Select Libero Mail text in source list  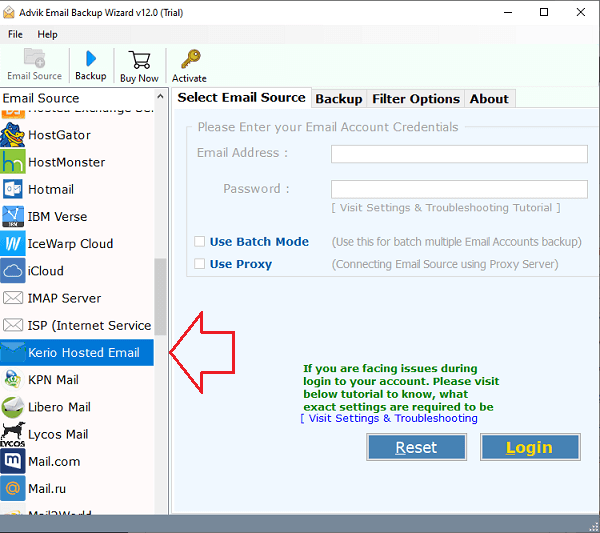pos(59,407)
